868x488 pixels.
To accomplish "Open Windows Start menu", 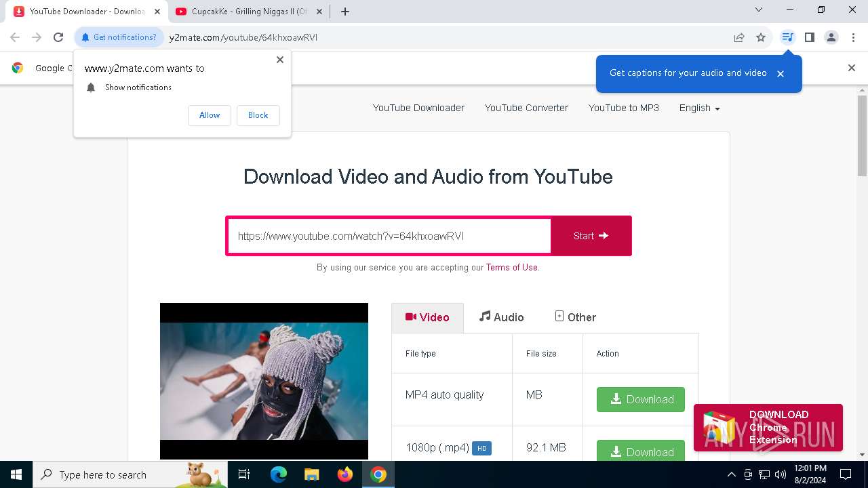I will (16, 474).
